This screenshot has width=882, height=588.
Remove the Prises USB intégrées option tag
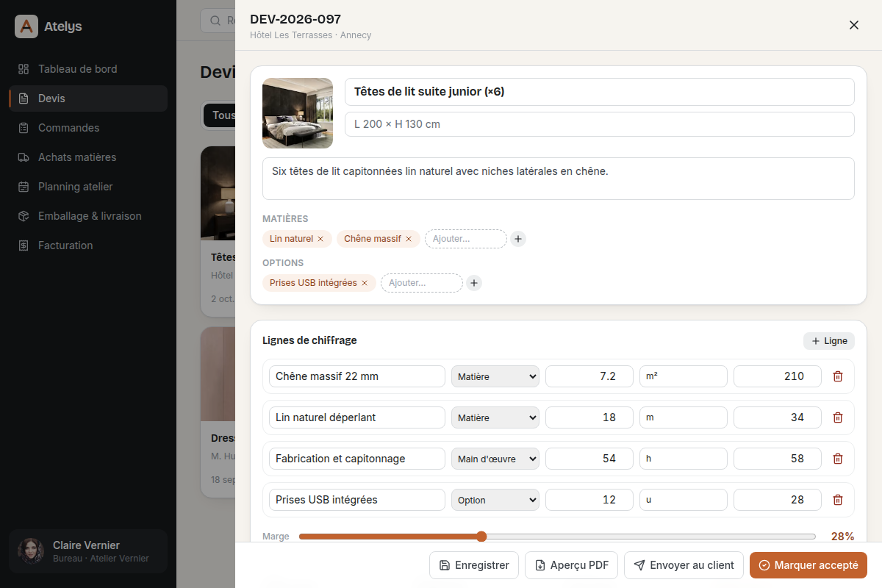pyautogui.click(x=365, y=283)
